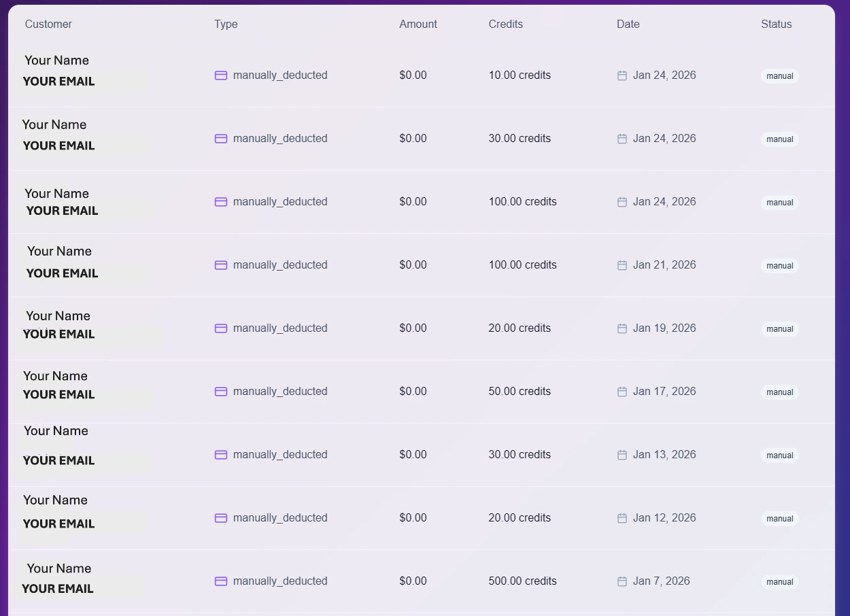Image resolution: width=850 pixels, height=616 pixels.
Task: Click the manual status badge on the first row
Action: (x=779, y=75)
